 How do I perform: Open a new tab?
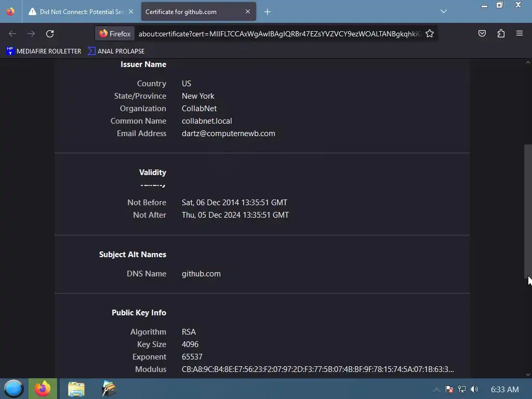pyautogui.click(x=268, y=12)
